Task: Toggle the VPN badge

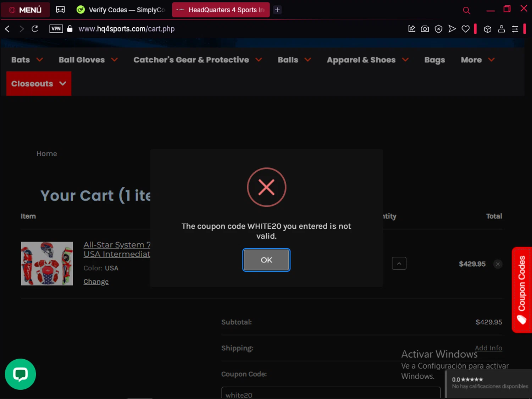Action: pos(56,29)
